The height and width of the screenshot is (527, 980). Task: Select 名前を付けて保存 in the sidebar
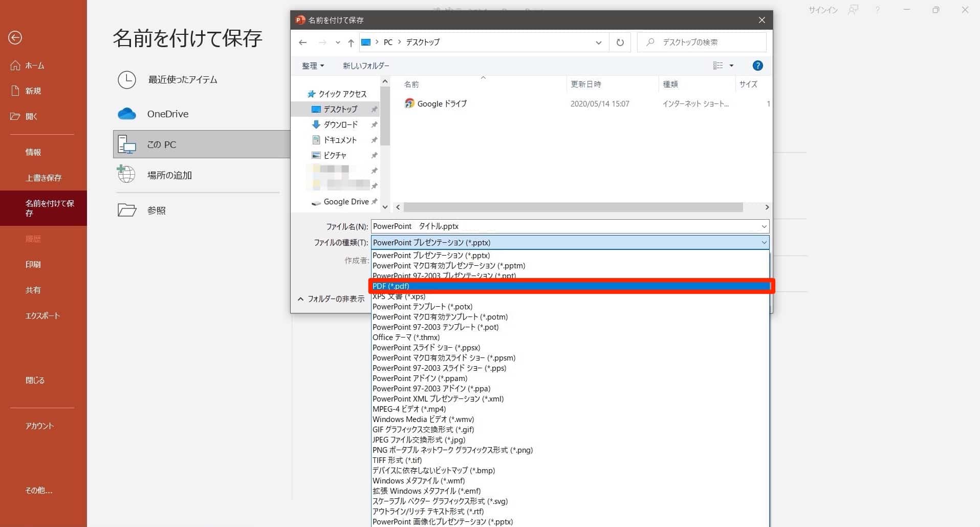click(43, 208)
